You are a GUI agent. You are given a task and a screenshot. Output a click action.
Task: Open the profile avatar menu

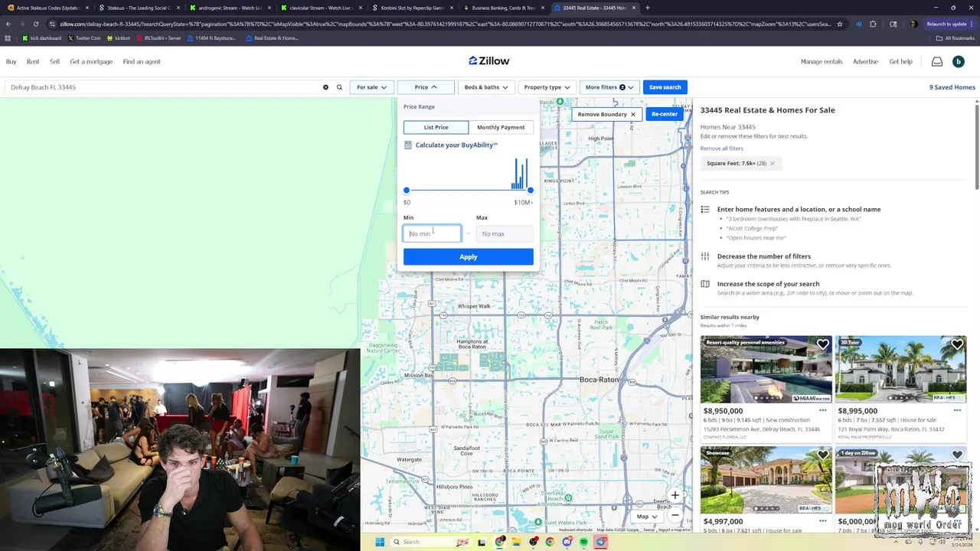[958, 61]
